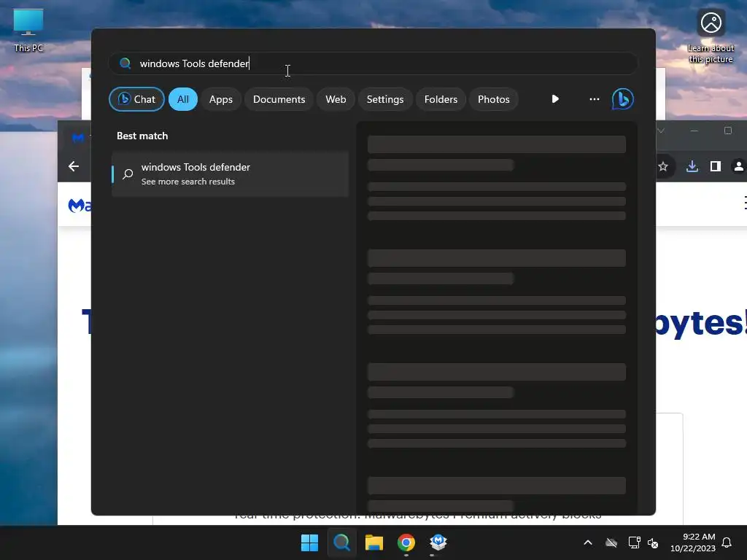Screen dimensions: 747x560
Task: Select the All search filter
Action: click(x=183, y=99)
